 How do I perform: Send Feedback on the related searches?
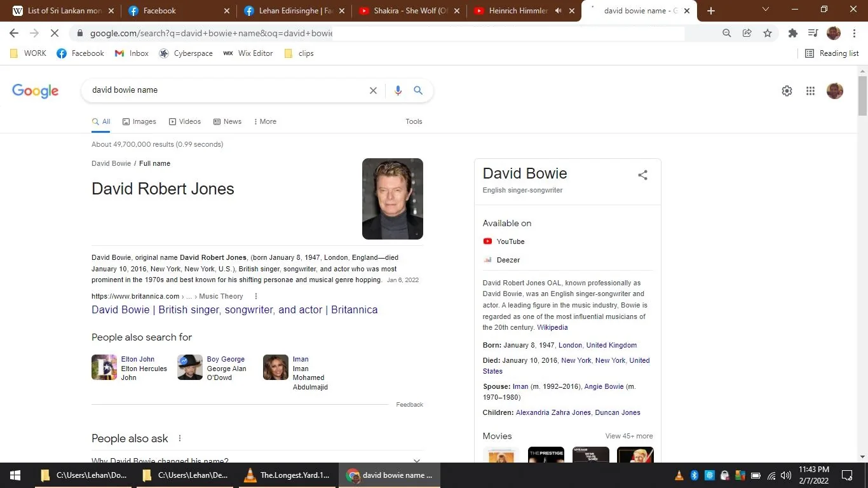coord(409,405)
